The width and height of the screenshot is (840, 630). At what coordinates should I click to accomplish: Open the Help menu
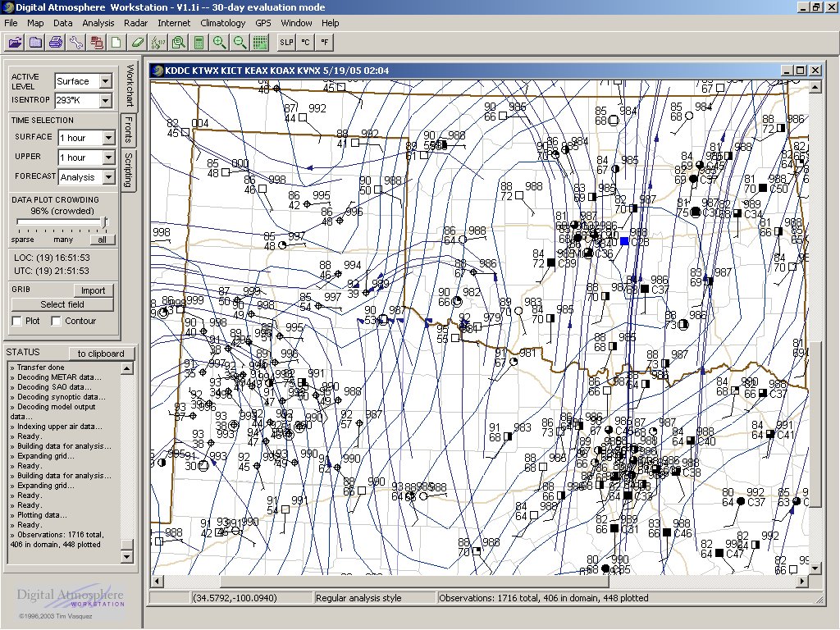[330, 23]
